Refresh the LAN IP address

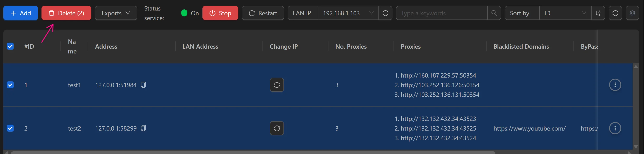(385, 13)
